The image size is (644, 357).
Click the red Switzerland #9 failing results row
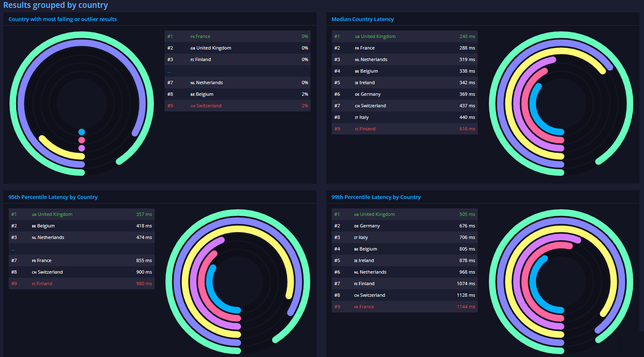pos(238,106)
